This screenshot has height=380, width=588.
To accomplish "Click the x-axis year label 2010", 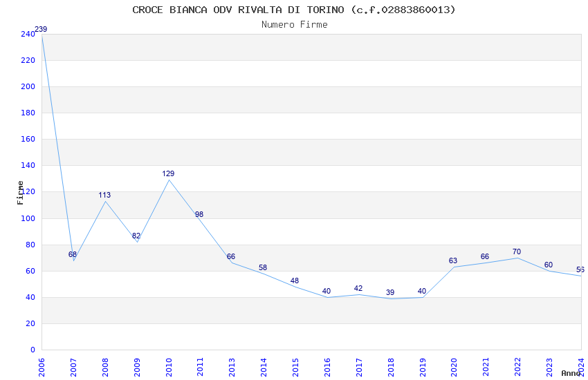I will tap(169, 367).
